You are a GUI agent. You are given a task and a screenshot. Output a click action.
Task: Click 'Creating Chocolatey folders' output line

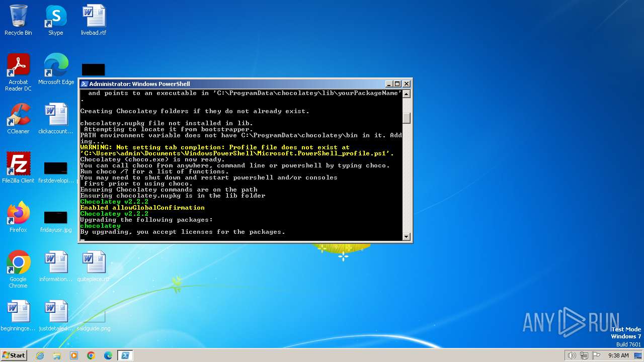click(195, 111)
